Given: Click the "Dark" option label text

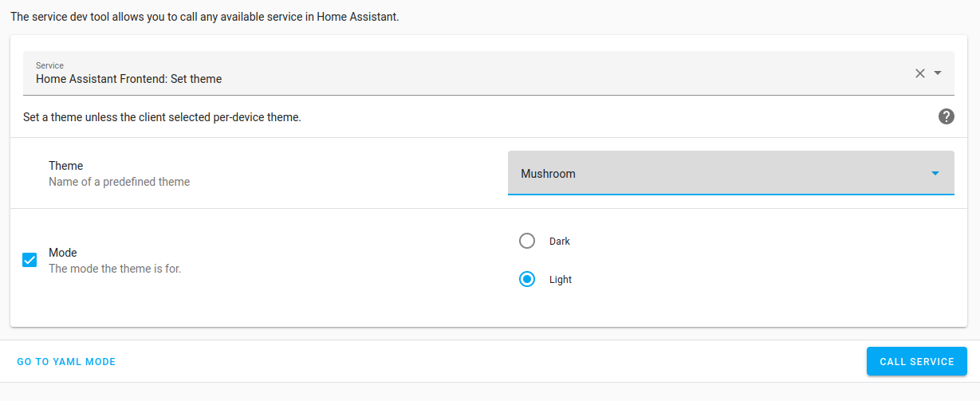Looking at the screenshot, I should click(560, 242).
